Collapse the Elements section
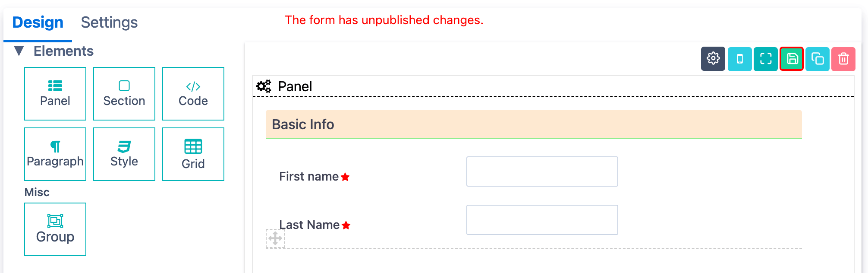The image size is (868, 273). 19,51
